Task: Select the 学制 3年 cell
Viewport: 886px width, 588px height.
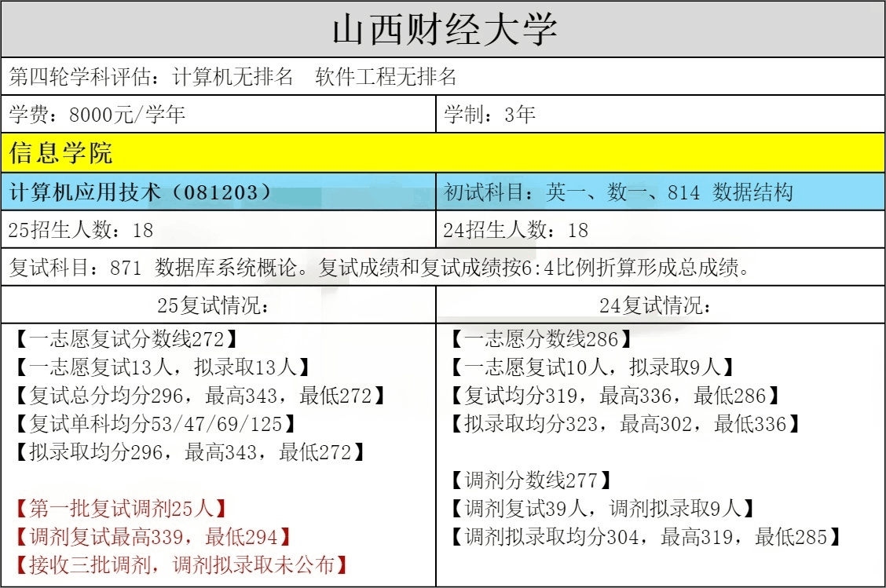Action: click(x=489, y=115)
